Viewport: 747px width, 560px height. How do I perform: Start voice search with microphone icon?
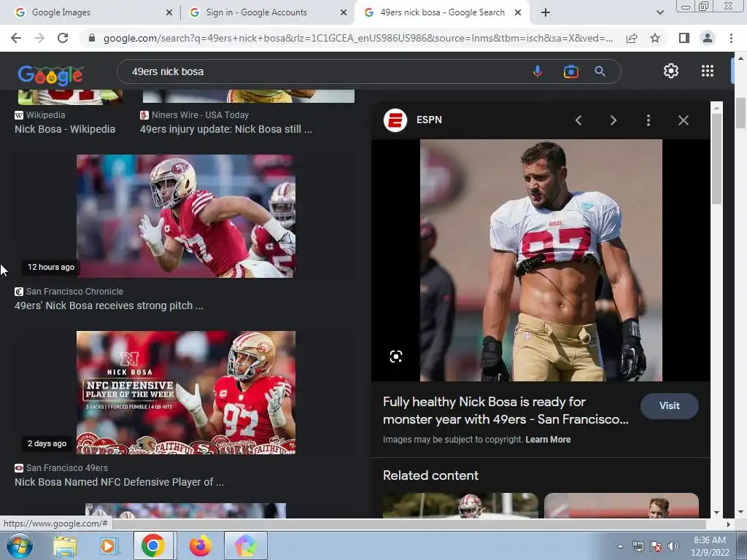click(x=538, y=71)
